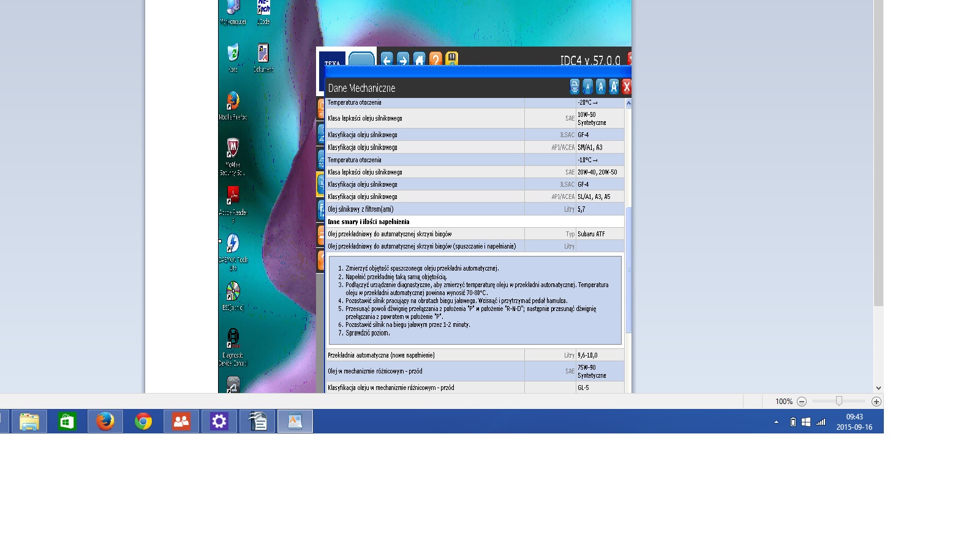The width and height of the screenshot is (980, 551).
Task: Print the Dane Mechaniczne data
Action: [x=575, y=87]
